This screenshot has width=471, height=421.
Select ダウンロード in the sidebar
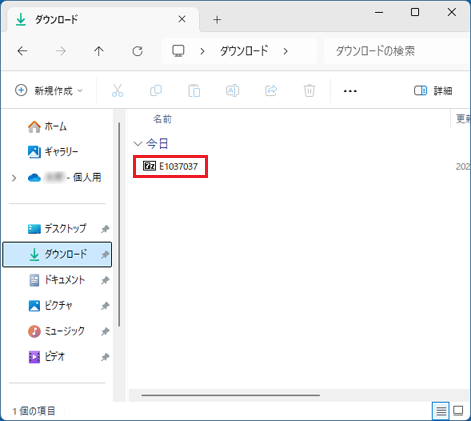click(57, 255)
